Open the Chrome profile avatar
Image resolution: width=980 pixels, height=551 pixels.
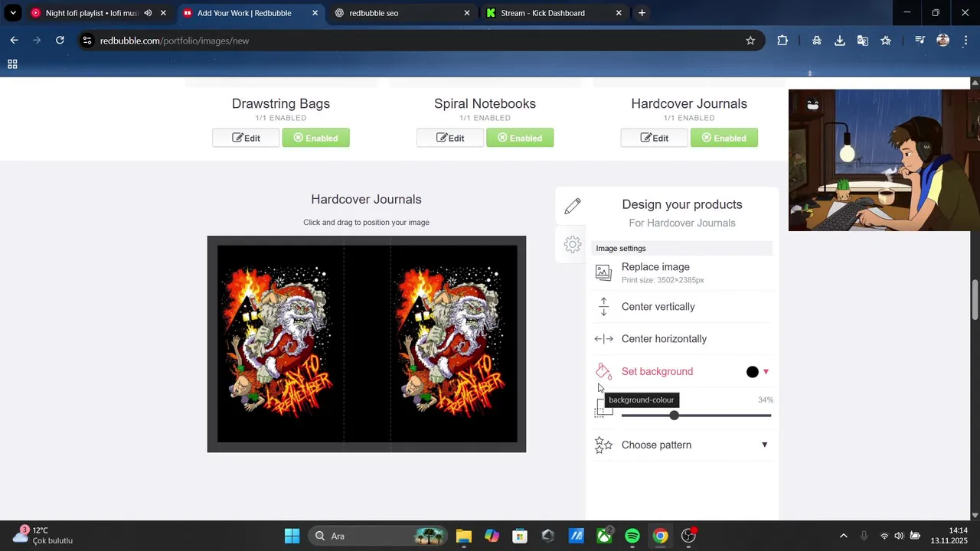coord(943,41)
